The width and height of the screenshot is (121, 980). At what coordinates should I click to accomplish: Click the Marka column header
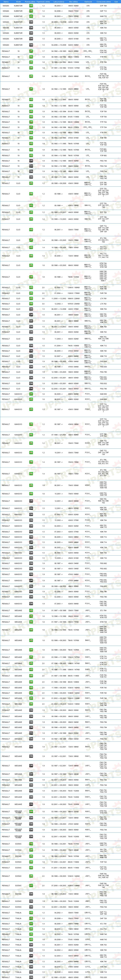[6, 2]
